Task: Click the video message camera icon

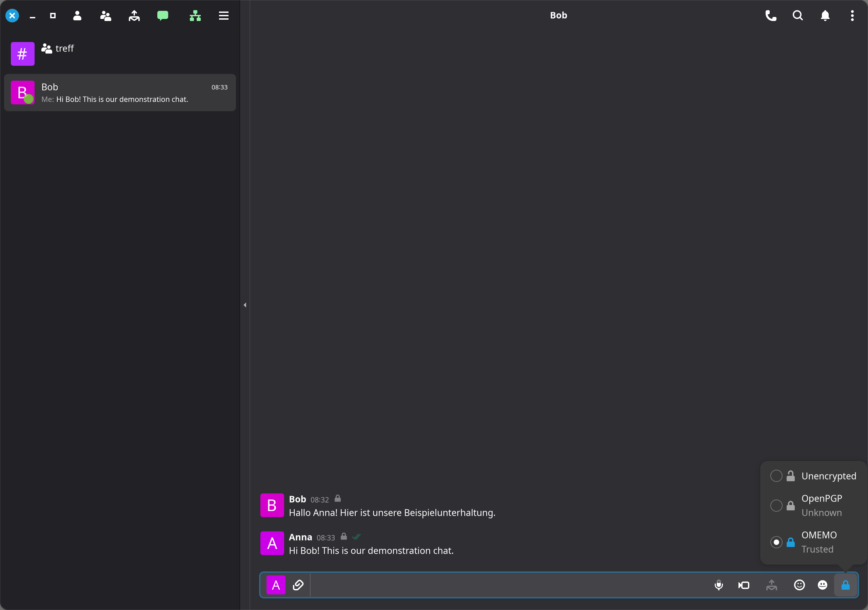Action: [x=744, y=585]
